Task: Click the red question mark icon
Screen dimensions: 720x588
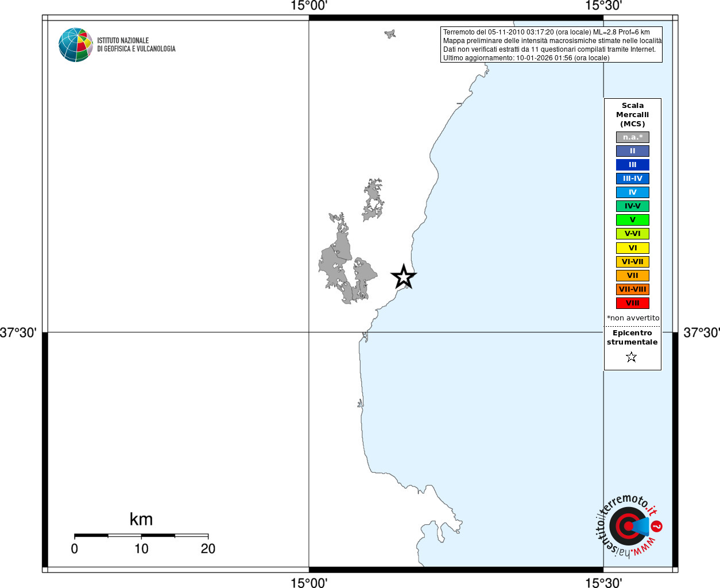Action: point(657,526)
